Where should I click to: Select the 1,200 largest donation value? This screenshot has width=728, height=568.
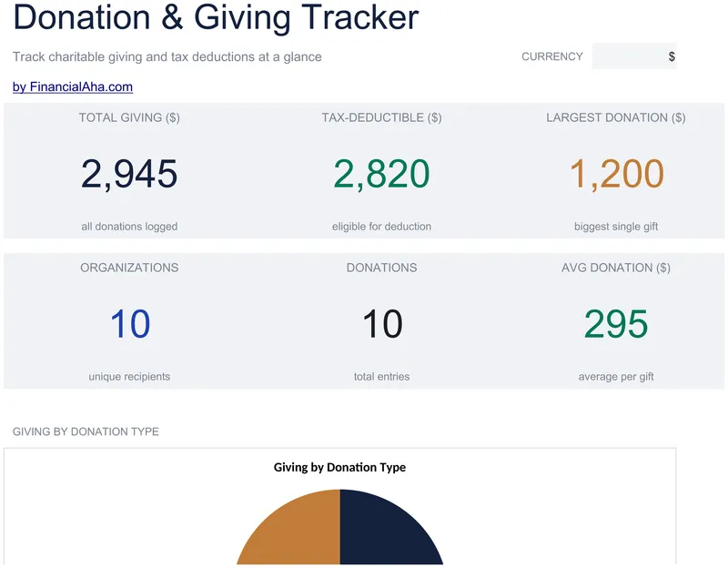(x=617, y=174)
